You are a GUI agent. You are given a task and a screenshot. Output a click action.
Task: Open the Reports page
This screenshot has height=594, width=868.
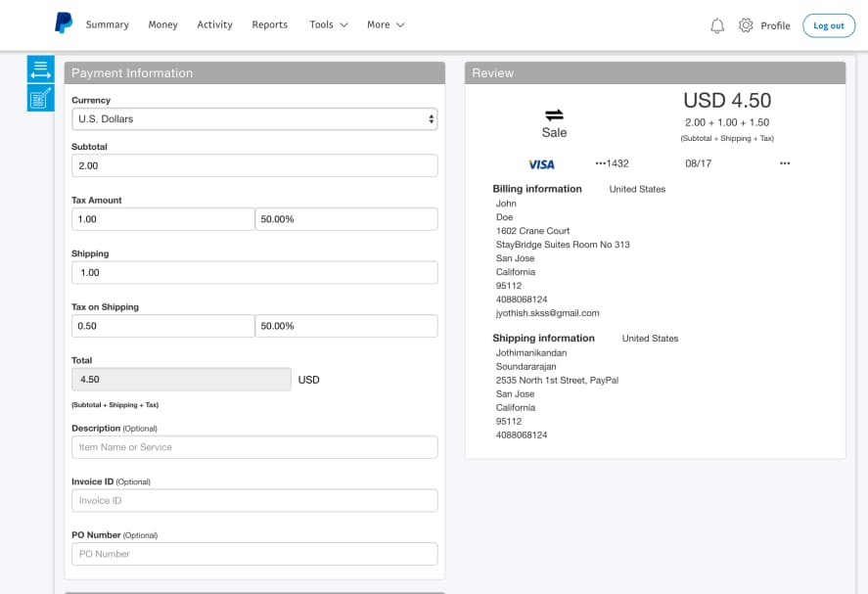tap(269, 24)
